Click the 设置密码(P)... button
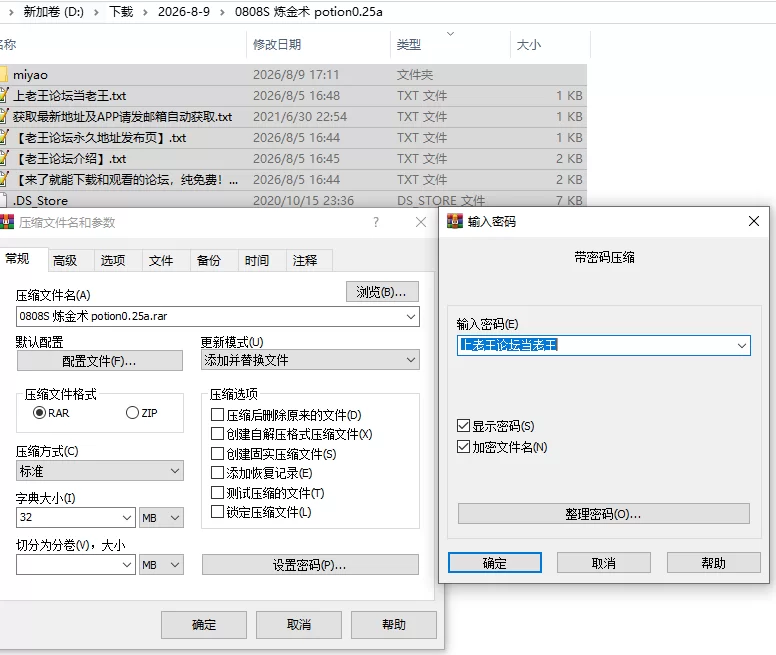This screenshot has width=776, height=655. [x=310, y=564]
